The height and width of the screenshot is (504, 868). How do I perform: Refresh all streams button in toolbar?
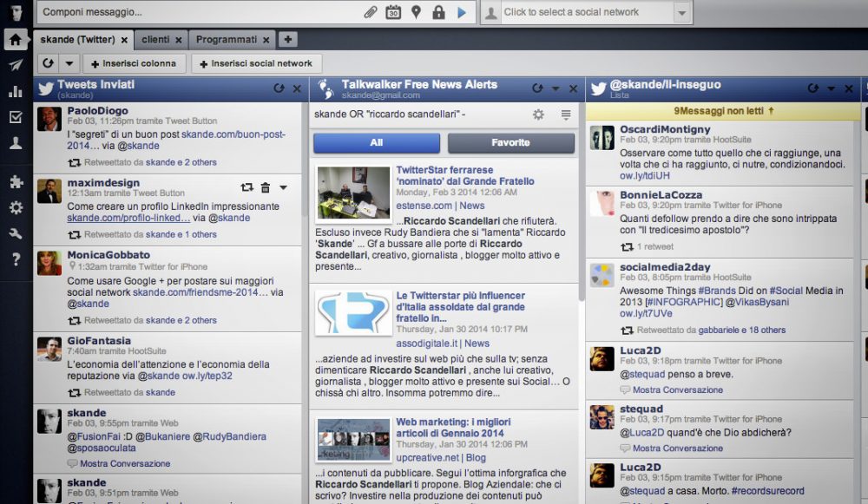[x=48, y=63]
